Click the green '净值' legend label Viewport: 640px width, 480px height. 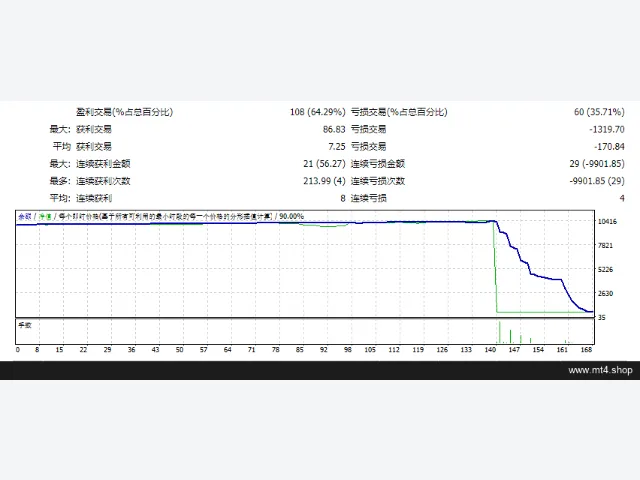coord(45,216)
